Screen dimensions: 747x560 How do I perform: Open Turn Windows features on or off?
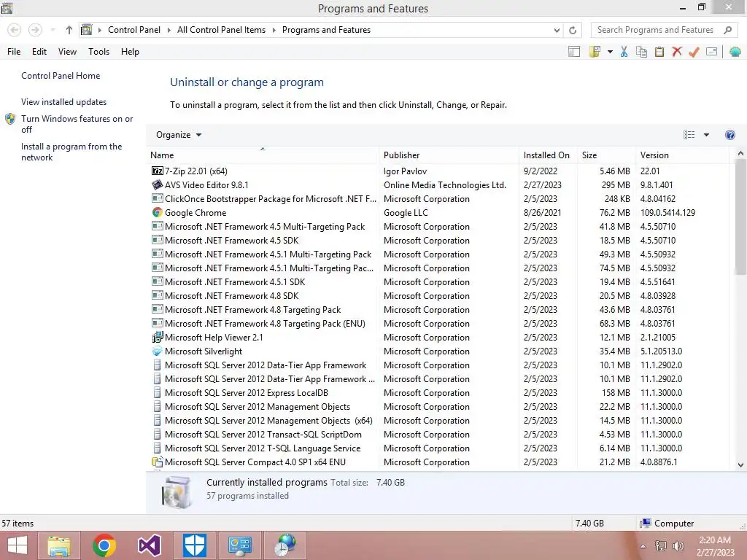click(x=77, y=124)
